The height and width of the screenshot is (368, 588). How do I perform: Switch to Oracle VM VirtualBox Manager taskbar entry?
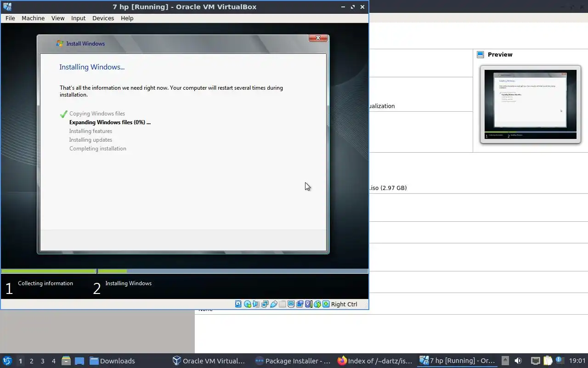[x=209, y=361]
